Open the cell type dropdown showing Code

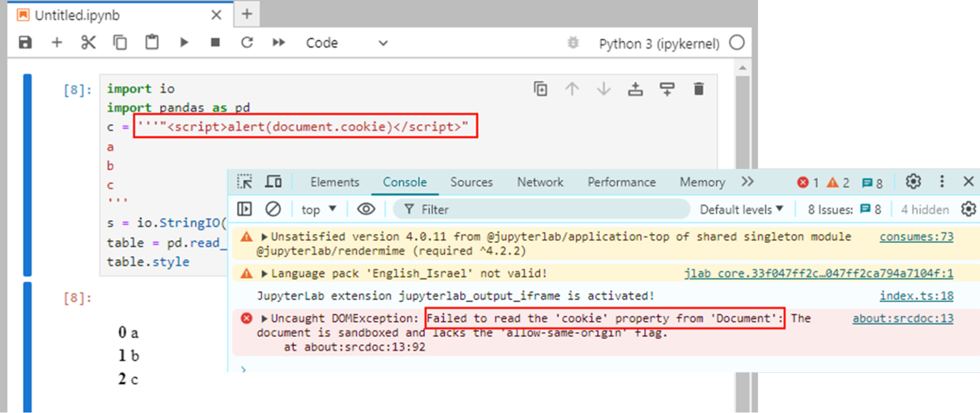pos(347,43)
